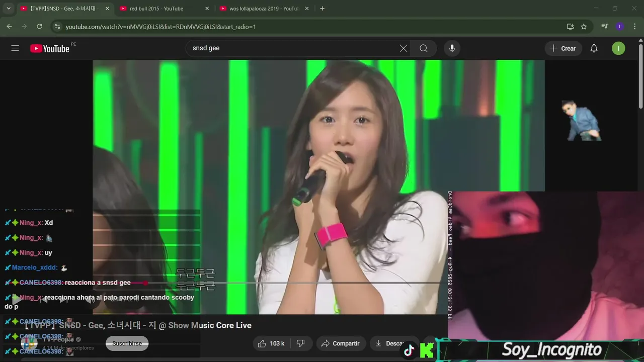Select the youtube.com URL in address bar
The width and height of the screenshot is (644, 362).
click(x=160, y=27)
